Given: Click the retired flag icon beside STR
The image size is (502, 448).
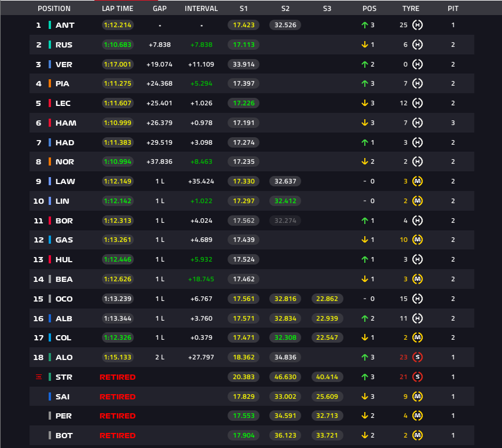Looking at the screenshot, I should click(39, 377).
